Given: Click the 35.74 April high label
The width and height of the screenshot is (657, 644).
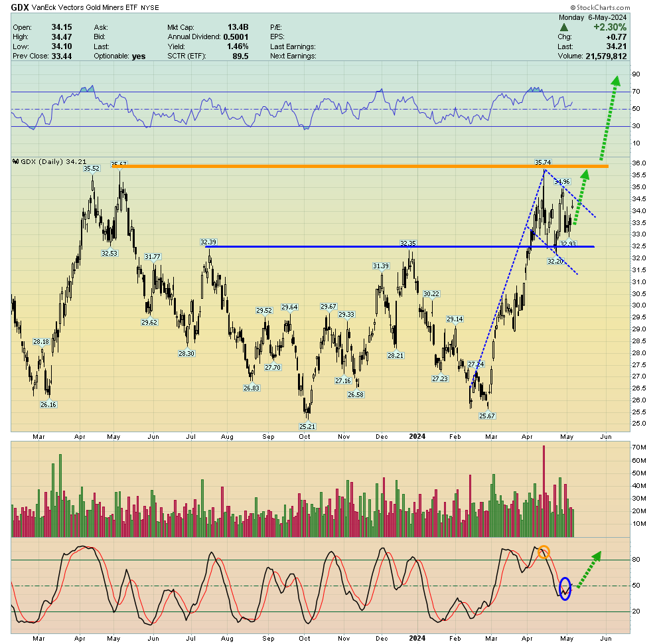Looking at the screenshot, I should (543, 162).
